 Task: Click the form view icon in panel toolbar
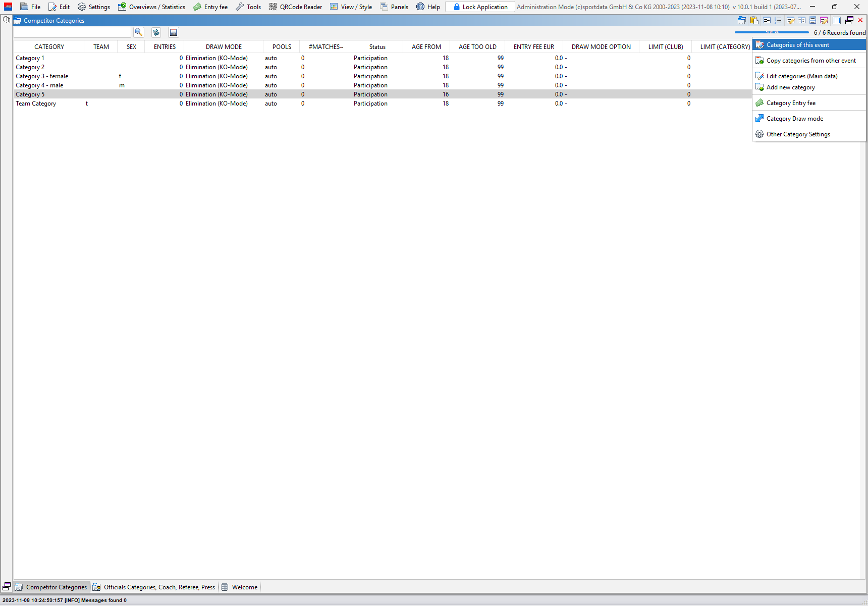767,20
